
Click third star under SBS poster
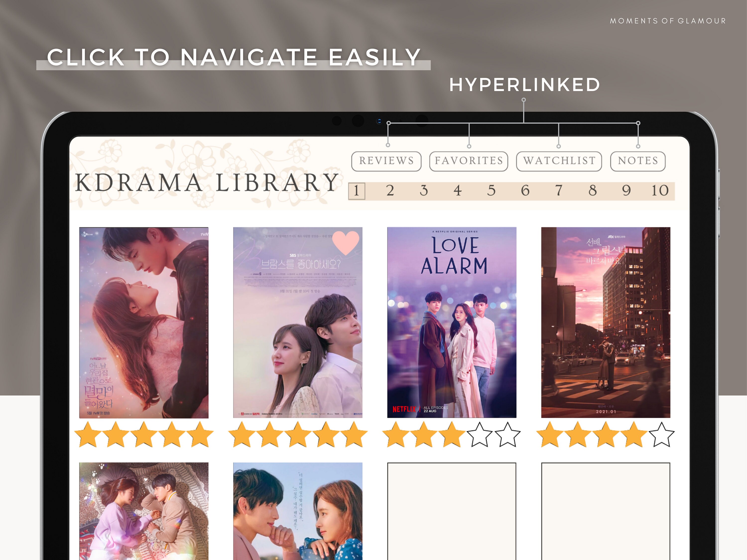(298, 434)
